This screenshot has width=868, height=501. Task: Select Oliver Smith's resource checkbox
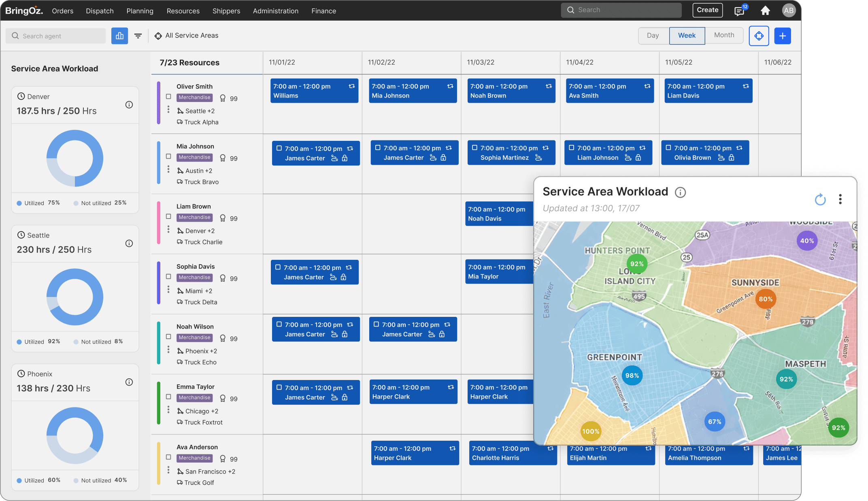click(168, 97)
